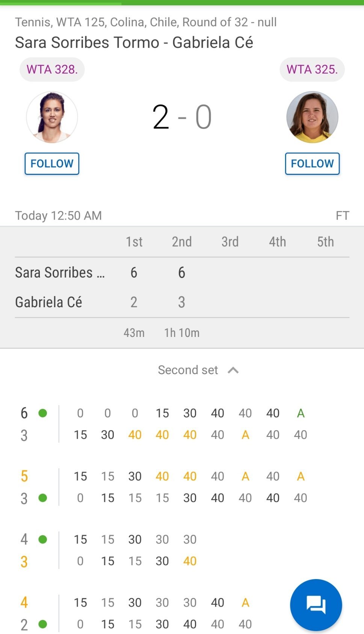Tap the green serve dot in 4-3 game
Image resolution: width=364 pixels, height=634 pixels.
[43, 540]
